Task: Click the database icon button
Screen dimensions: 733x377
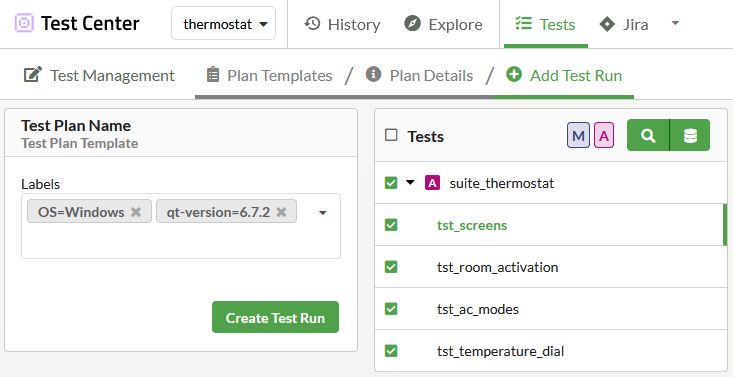Action: [x=690, y=135]
